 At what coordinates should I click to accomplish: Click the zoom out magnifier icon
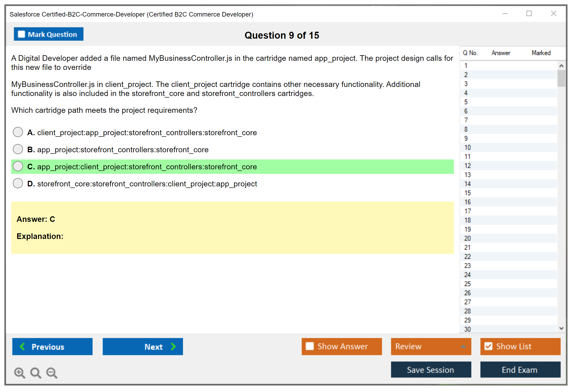pyautogui.click(x=52, y=373)
